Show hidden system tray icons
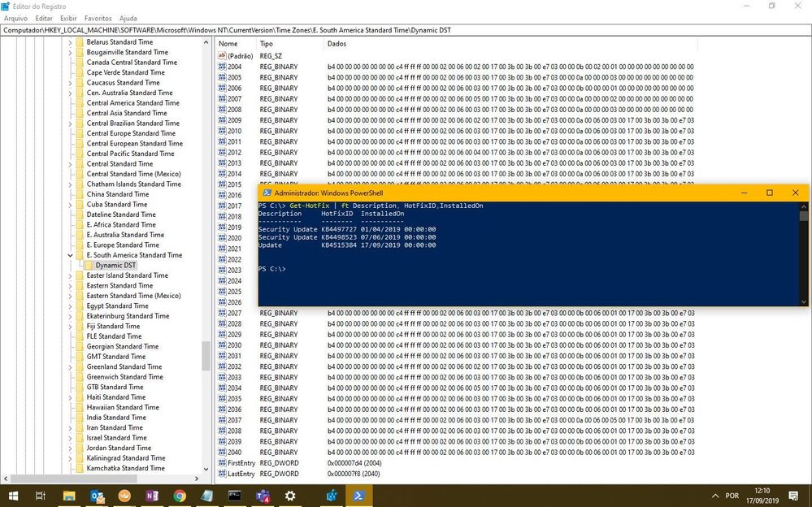Viewport: 812px width, 507px height. pyautogui.click(x=715, y=496)
